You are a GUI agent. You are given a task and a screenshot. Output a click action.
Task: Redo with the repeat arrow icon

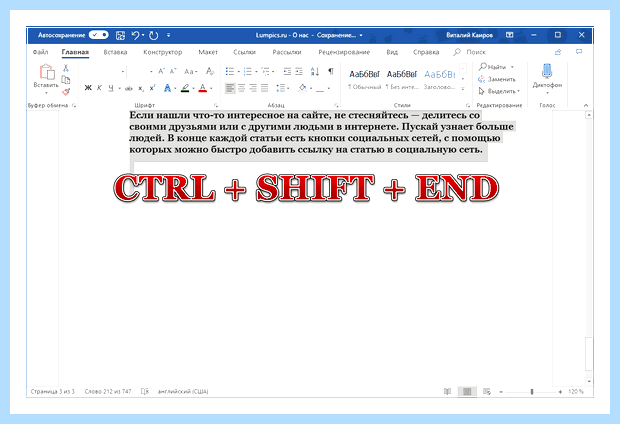pos(153,35)
